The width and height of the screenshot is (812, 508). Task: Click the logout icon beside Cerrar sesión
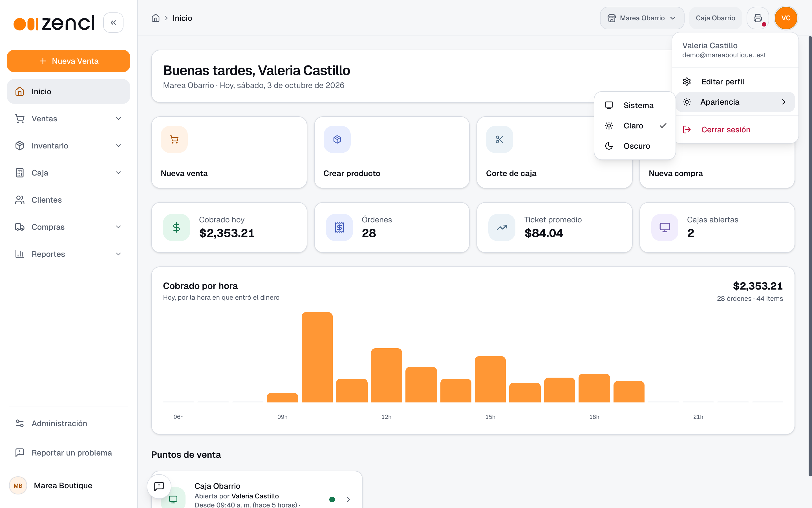coord(687,130)
